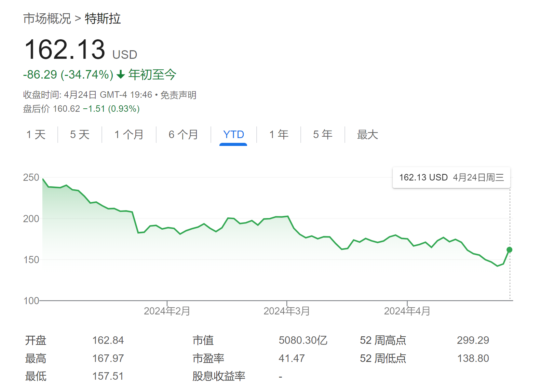The height and width of the screenshot is (392, 541).
Task: Click the 市场概况 breadcrumb link
Action: click(x=47, y=18)
